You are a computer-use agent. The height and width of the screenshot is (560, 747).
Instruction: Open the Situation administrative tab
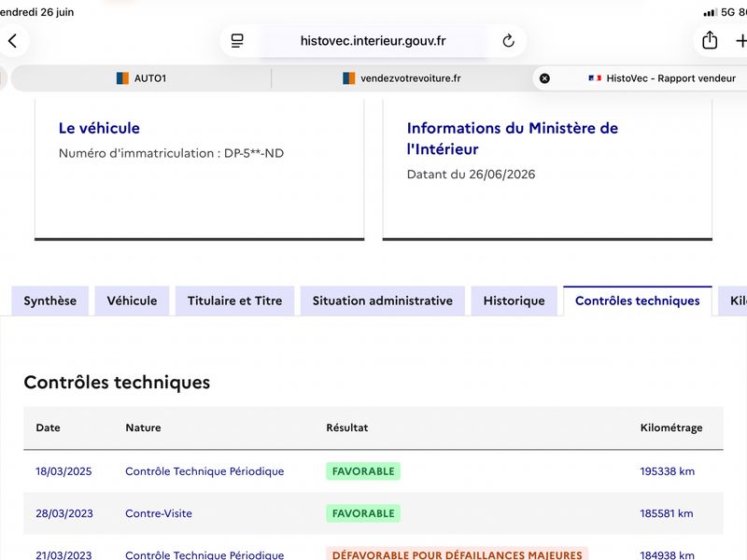383,301
